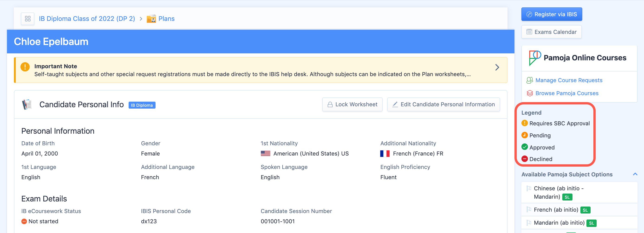
Task: Click the Not started status icon
Action: tap(24, 221)
